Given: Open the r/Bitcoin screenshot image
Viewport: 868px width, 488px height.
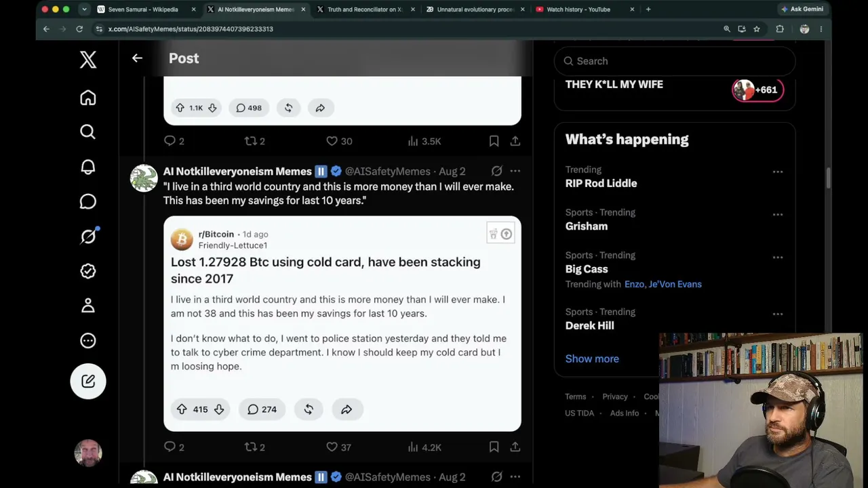Looking at the screenshot, I should click(x=342, y=323).
